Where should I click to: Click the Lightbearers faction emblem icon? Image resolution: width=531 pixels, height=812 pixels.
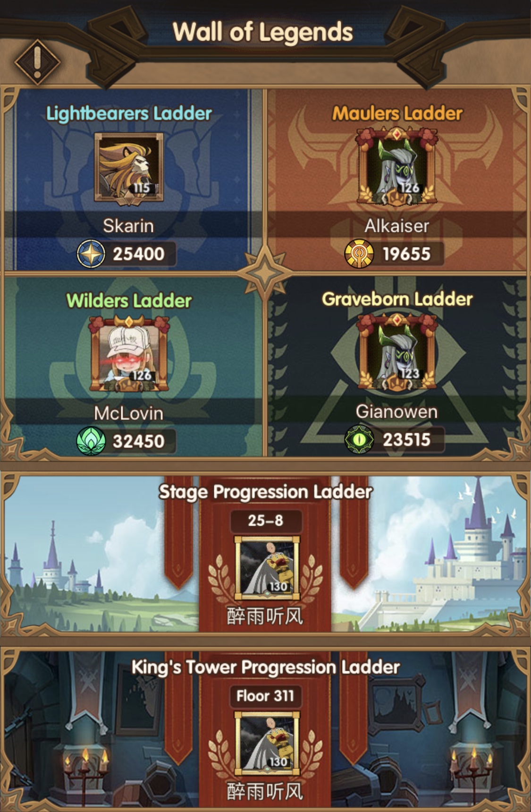(x=91, y=254)
